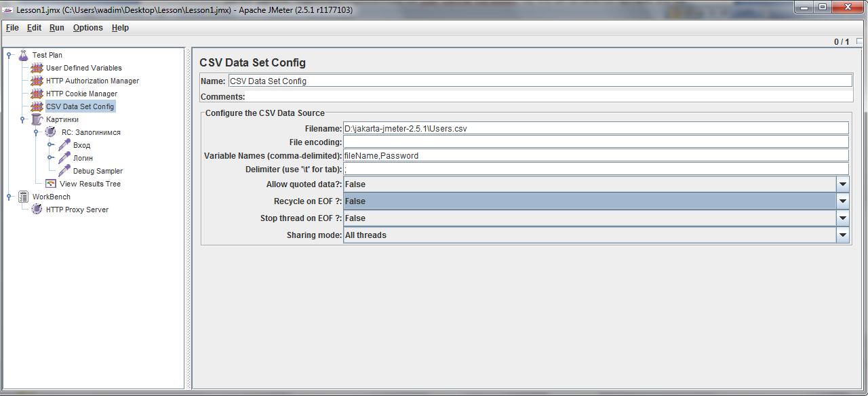
Task: Collapse the WorkBench tree node
Action: click(x=9, y=197)
